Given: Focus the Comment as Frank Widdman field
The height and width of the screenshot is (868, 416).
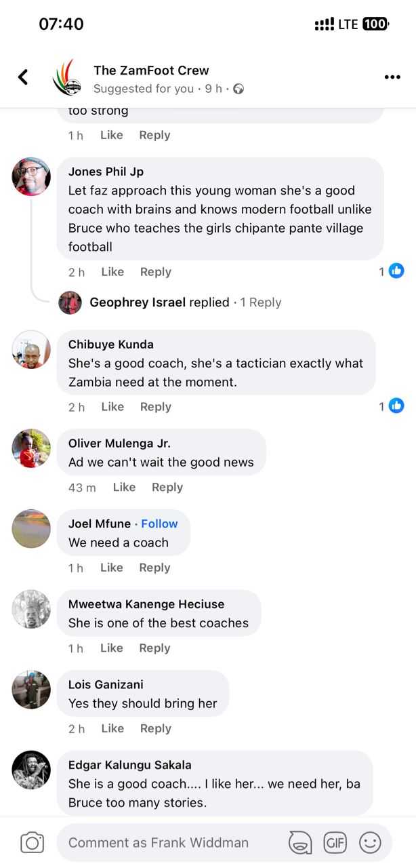Looking at the screenshot, I should coord(169,843).
